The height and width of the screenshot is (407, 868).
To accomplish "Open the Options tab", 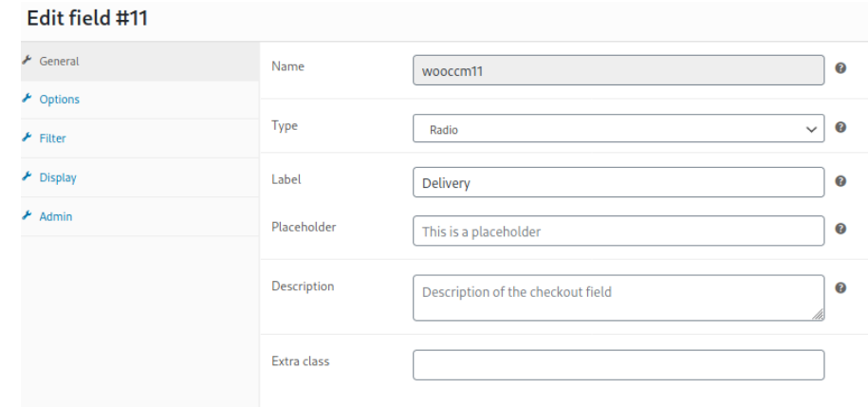I will [x=59, y=100].
